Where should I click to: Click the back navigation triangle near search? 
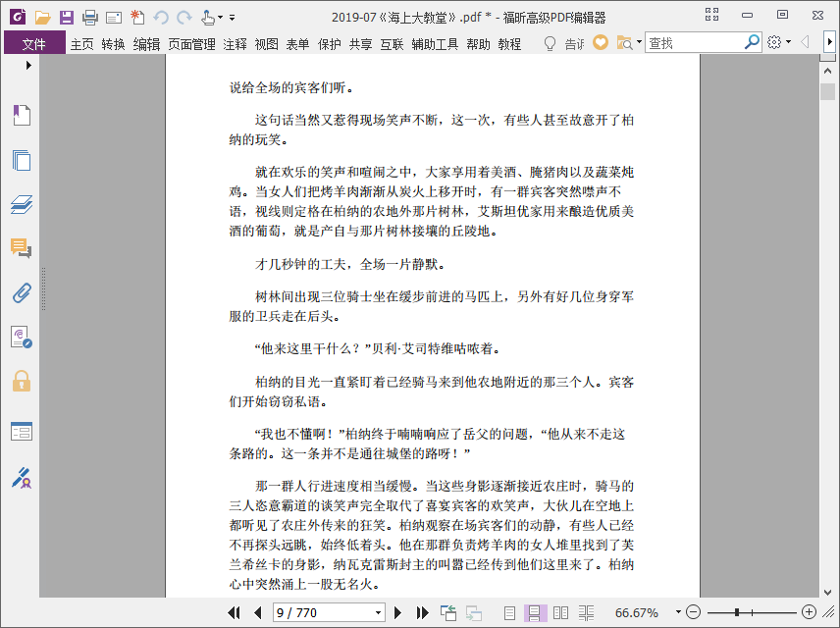tap(805, 42)
